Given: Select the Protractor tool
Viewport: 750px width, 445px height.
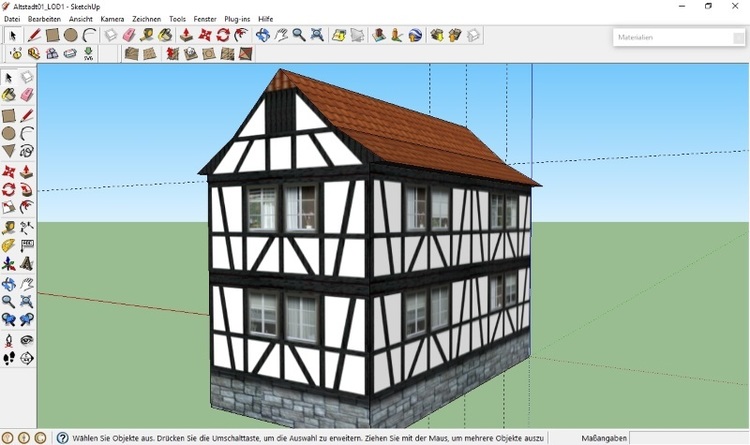Looking at the screenshot, I should click(9, 245).
